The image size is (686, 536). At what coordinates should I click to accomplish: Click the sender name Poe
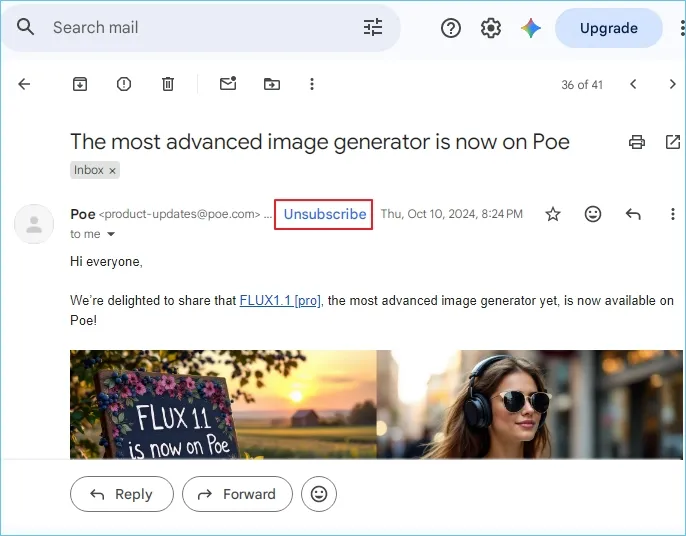pos(83,214)
